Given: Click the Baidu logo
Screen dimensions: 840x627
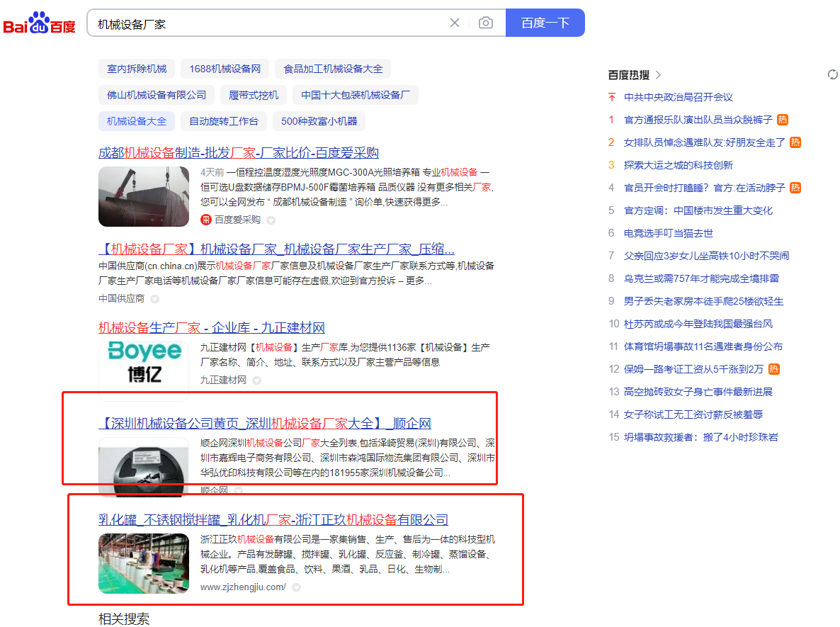Looking at the screenshot, I should click(39, 23).
